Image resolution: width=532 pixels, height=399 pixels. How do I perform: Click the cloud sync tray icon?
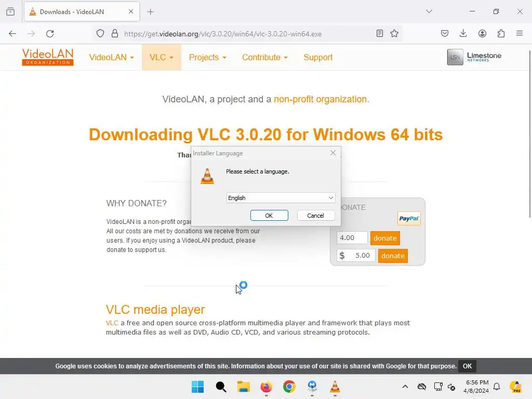click(x=422, y=387)
